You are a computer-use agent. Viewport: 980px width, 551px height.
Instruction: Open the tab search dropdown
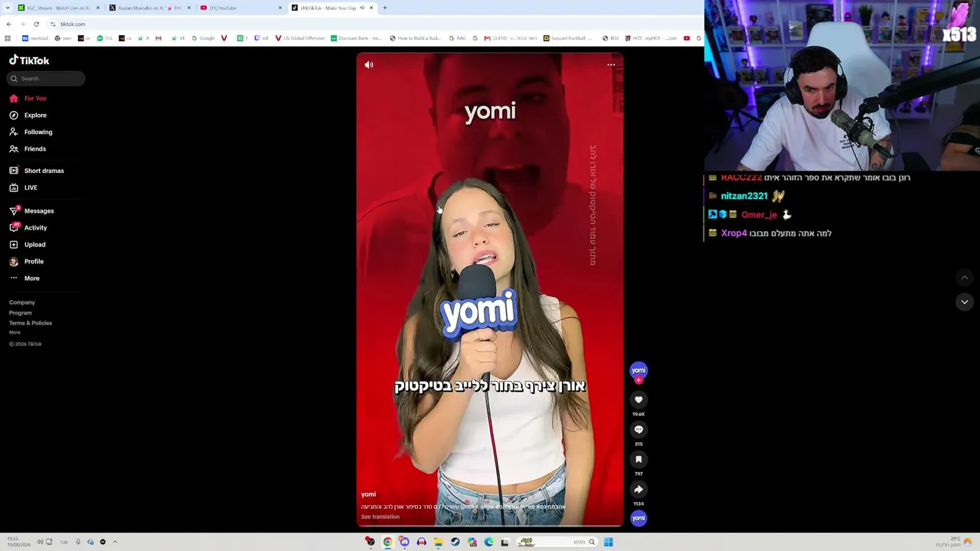click(9, 8)
